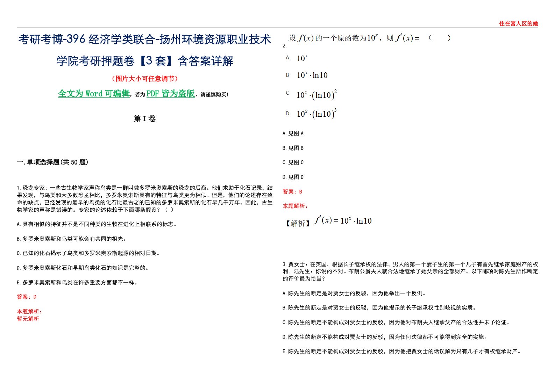This screenshot has height=392, width=555.
Task: Click formula choice B 10^x·ln10
Action: click(312, 75)
